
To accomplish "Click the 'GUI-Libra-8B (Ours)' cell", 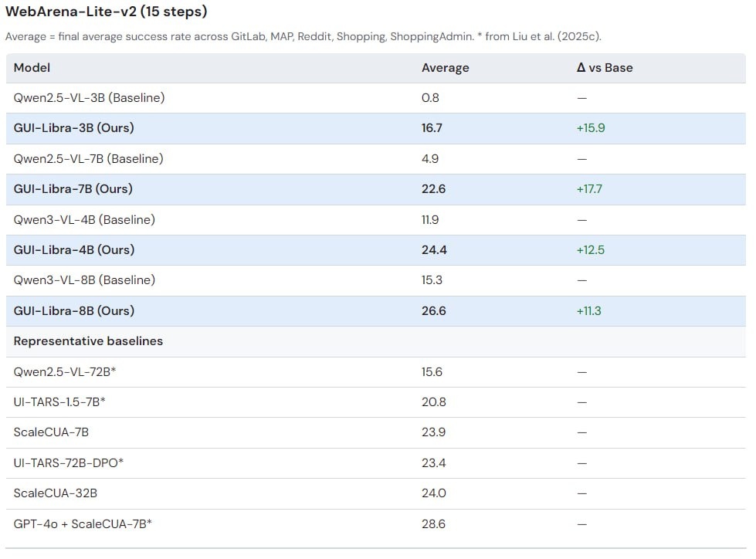I will tap(74, 311).
